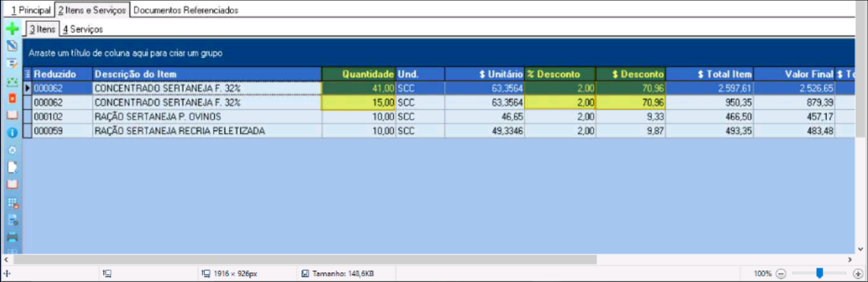Click the Valor Final cell 457,17

pos(794,117)
